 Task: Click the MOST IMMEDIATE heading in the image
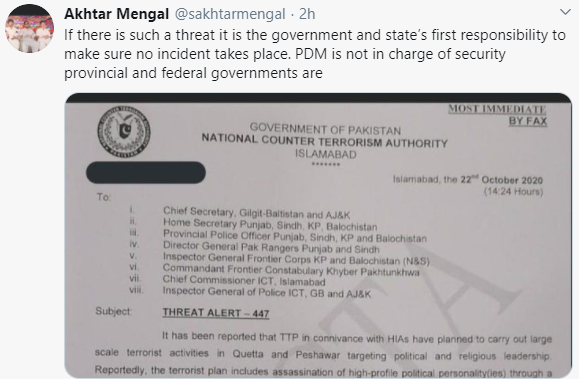click(497, 109)
